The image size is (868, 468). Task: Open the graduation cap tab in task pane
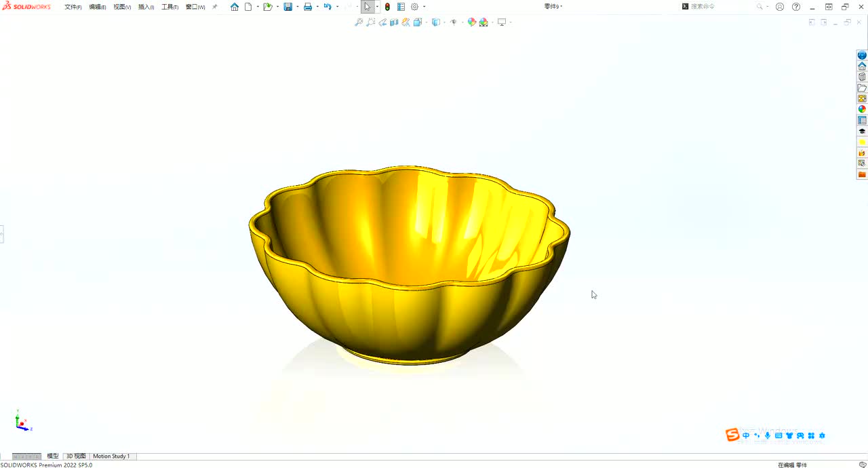[862, 132]
